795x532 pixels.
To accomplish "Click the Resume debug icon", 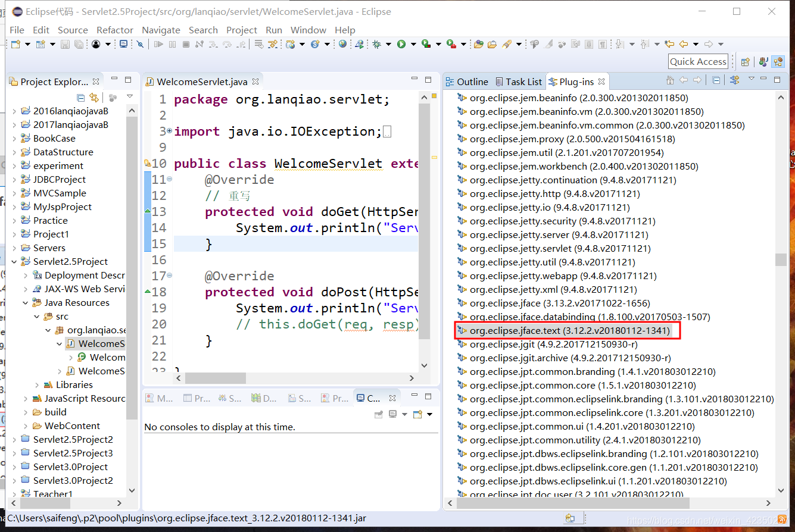I will coord(158,44).
